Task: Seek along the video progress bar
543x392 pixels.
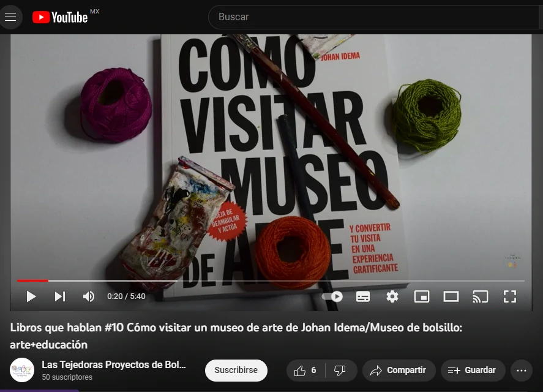Action: click(271, 281)
